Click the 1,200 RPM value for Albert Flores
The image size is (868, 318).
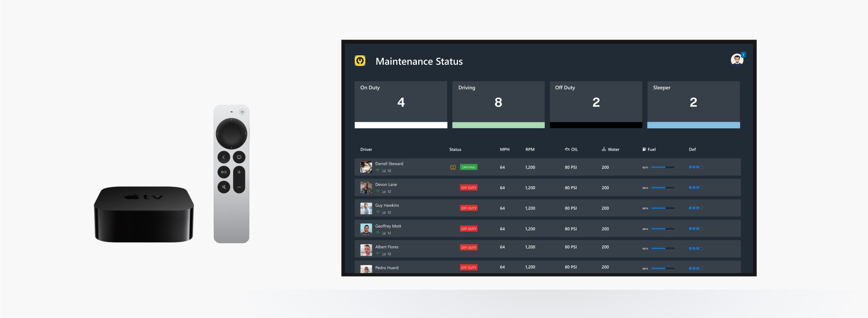(x=530, y=247)
